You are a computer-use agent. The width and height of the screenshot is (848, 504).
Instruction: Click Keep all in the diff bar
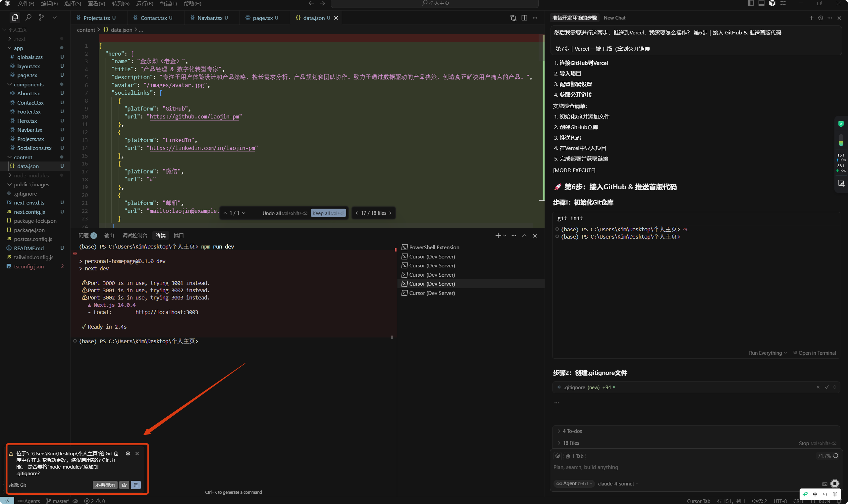click(328, 213)
